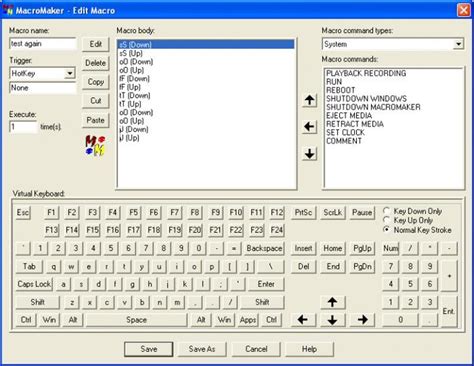Click the move-up arrow beside macro body
Image resolution: width=474 pixels, height=366 pixels.
coord(310,100)
